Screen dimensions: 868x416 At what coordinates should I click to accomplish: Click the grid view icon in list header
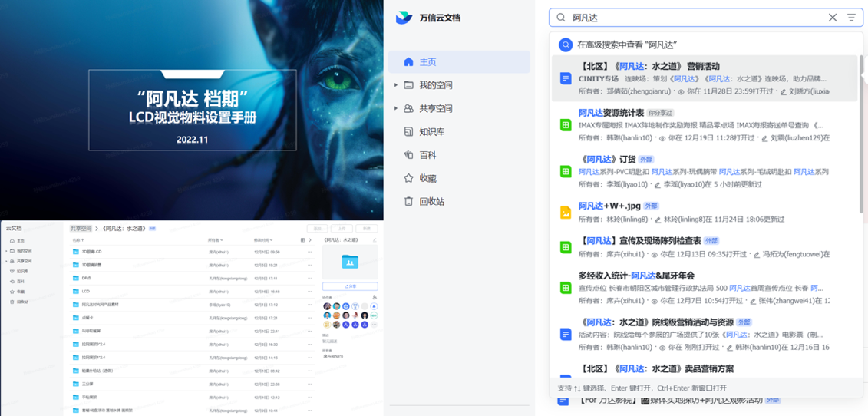pos(302,240)
